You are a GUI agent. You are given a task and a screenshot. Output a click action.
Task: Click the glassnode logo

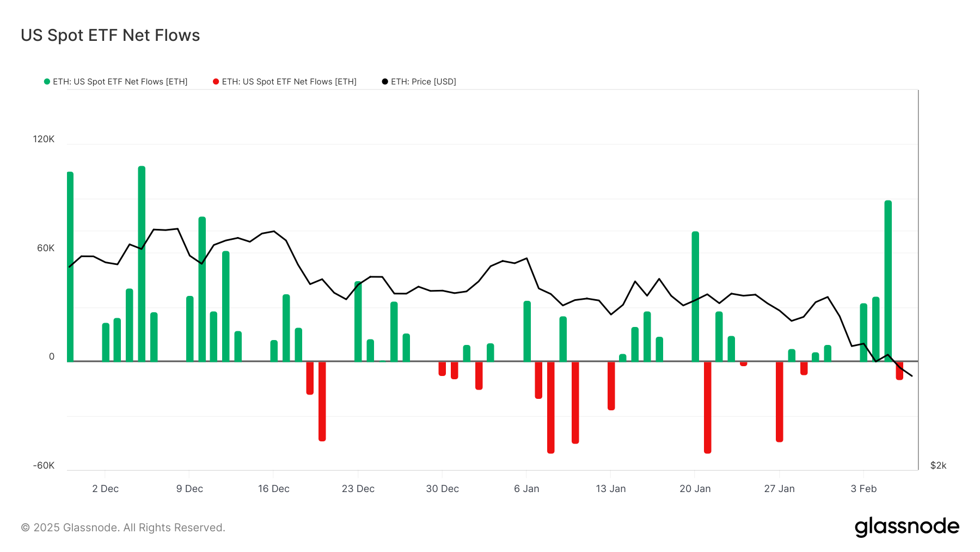point(906,526)
